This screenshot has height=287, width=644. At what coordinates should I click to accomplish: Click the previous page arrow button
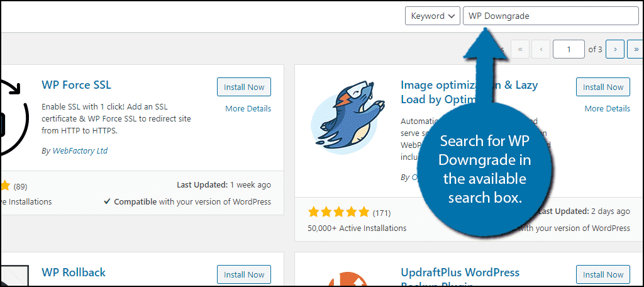541,49
